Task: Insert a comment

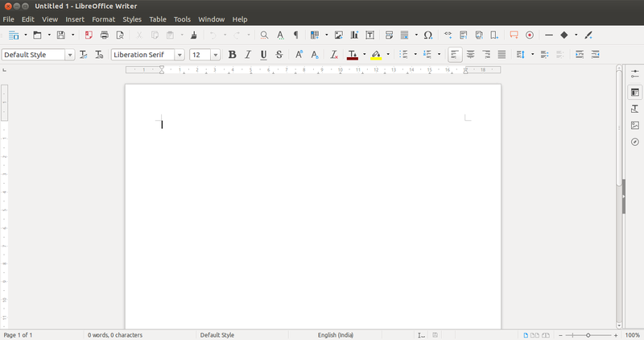Action: coord(514,35)
